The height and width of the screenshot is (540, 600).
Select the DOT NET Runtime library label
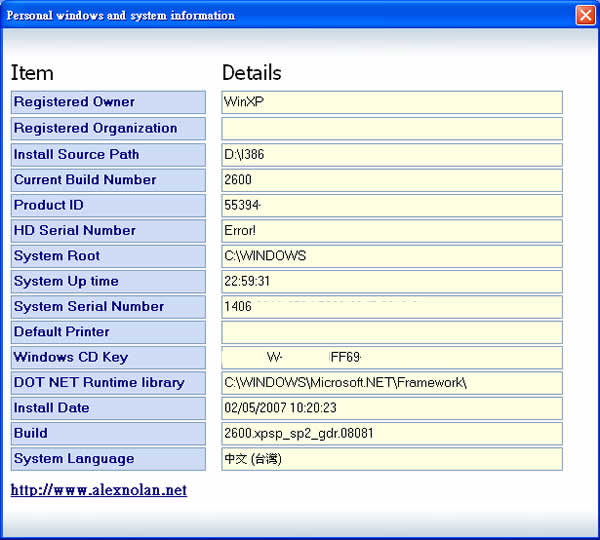click(108, 383)
